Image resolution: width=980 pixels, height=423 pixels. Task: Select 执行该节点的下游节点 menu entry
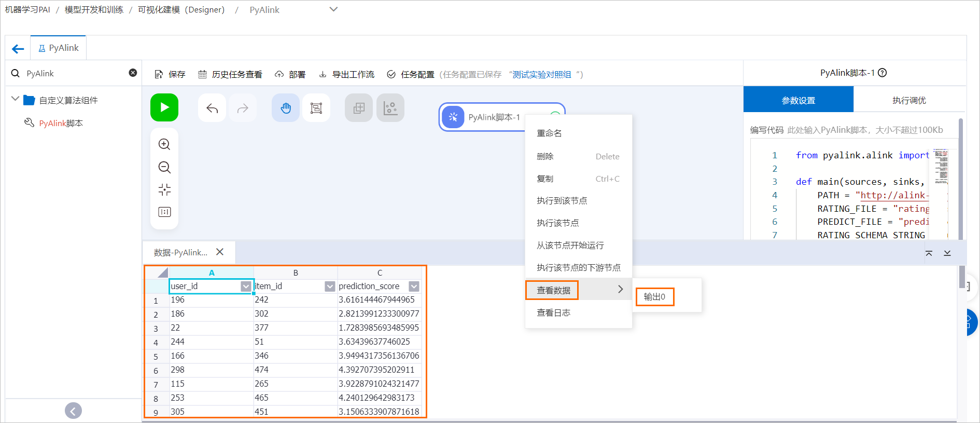point(579,267)
